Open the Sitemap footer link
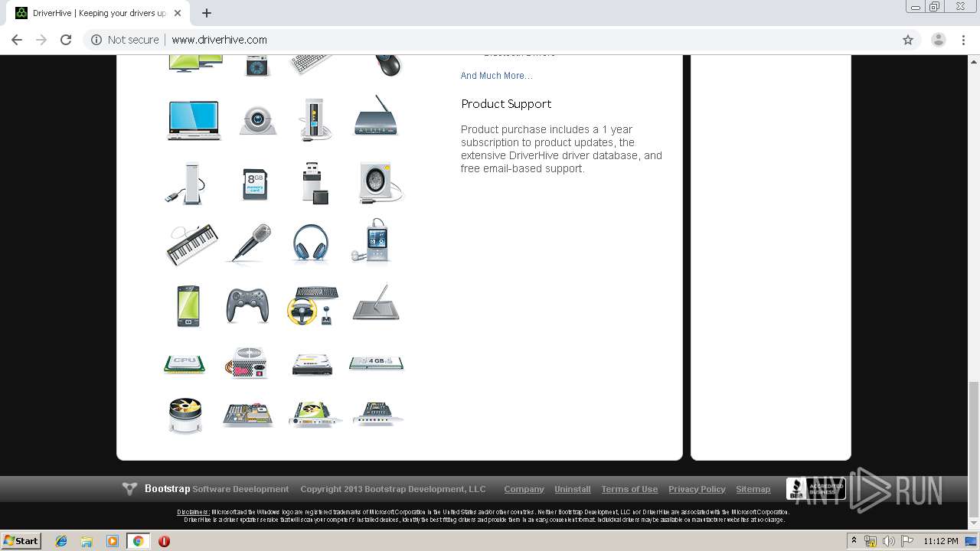This screenshot has width=980, height=551. click(753, 489)
